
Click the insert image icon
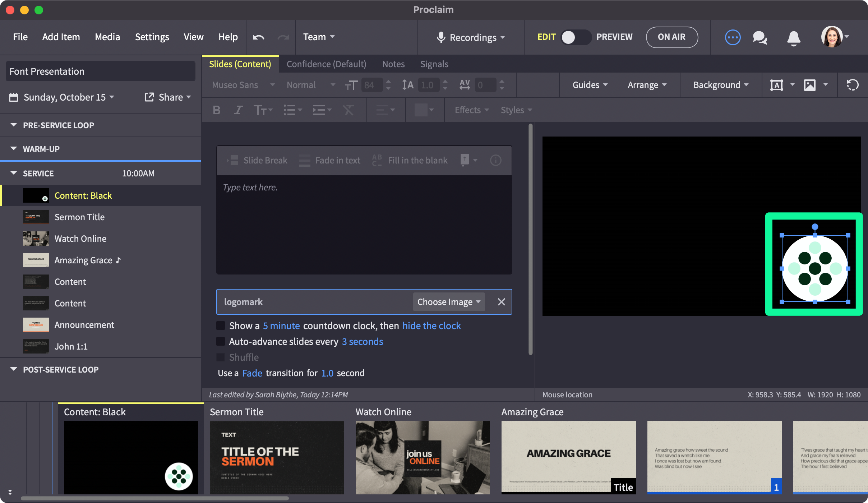click(809, 85)
